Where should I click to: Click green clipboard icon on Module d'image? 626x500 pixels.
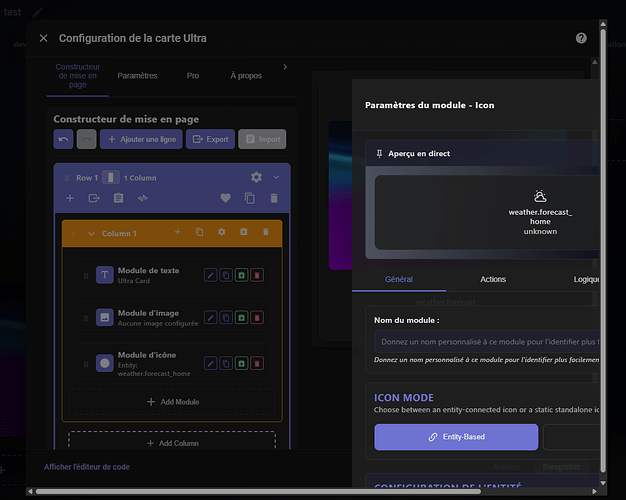242,318
